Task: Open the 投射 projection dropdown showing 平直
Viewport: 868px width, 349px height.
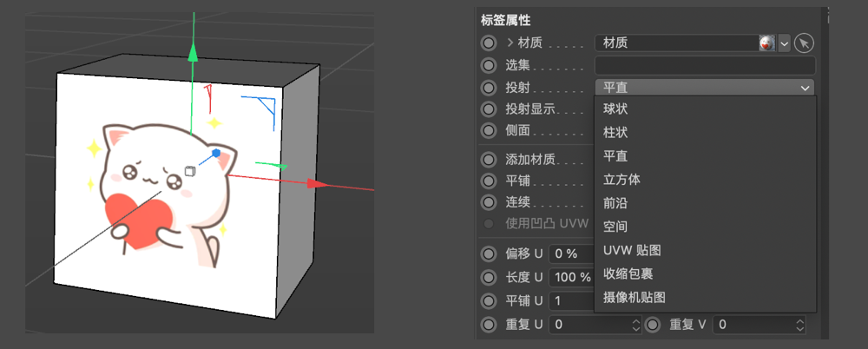Action: (x=705, y=88)
